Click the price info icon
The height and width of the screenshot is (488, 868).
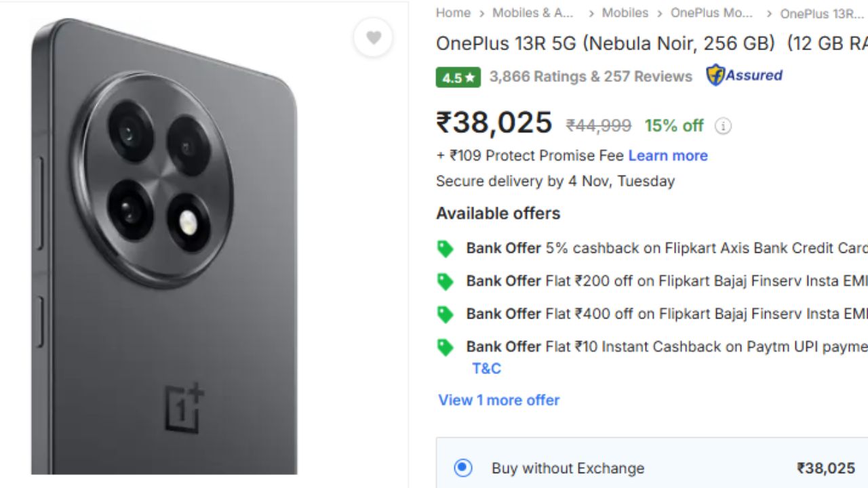point(724,126)
